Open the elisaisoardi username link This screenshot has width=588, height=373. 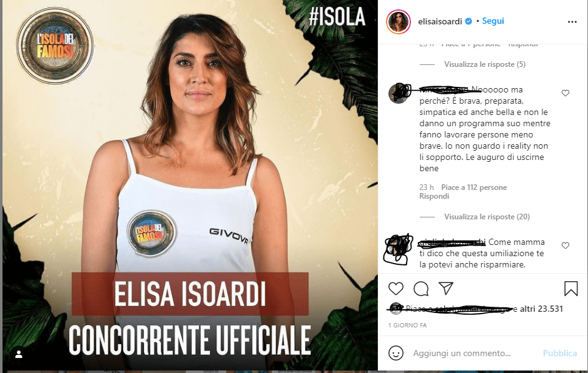[x=440, y=21]
